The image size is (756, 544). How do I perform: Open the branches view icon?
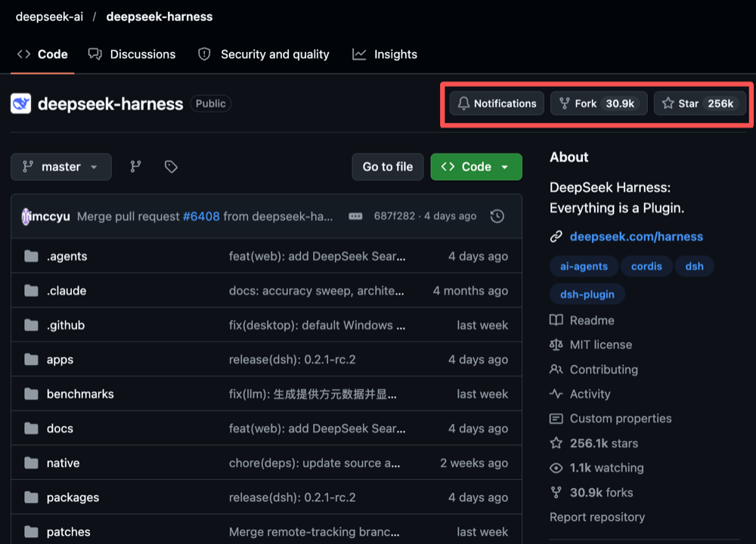(x=135, y=167)
